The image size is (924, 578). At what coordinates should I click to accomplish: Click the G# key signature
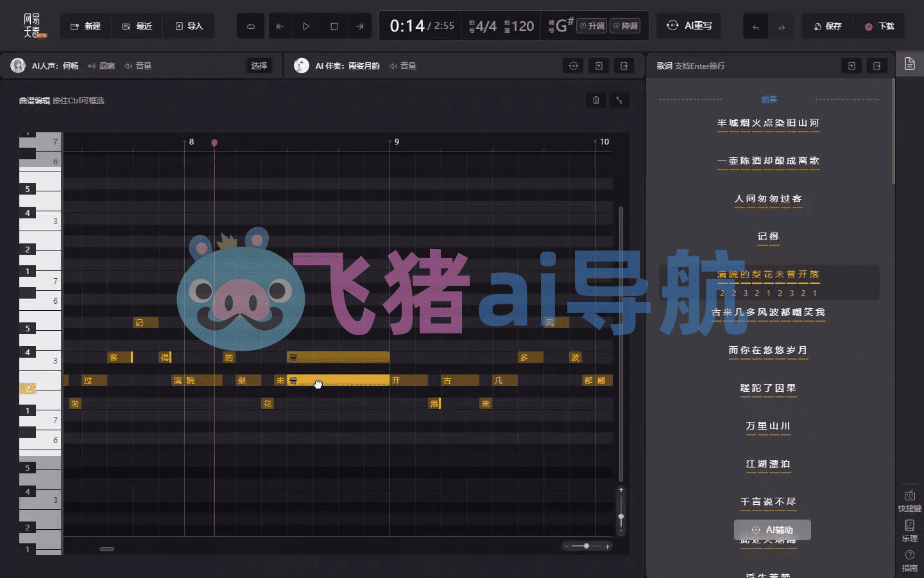(565, 25)
